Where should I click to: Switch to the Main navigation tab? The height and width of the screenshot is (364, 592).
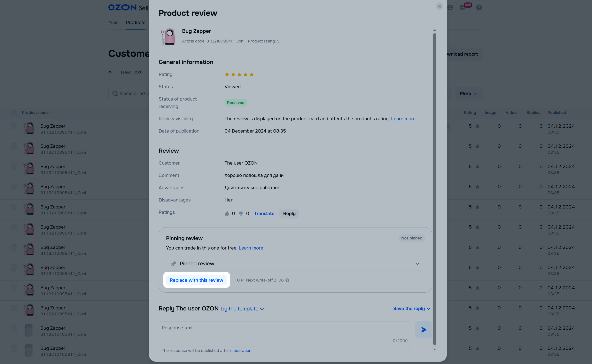coord(114,22)
